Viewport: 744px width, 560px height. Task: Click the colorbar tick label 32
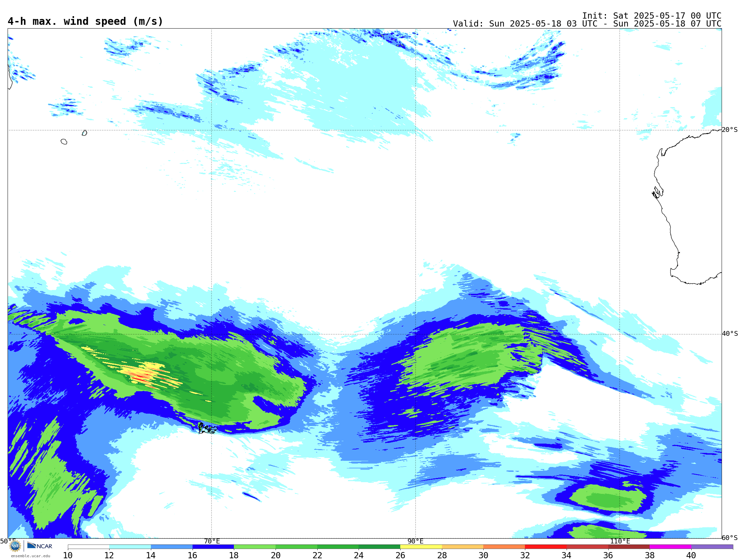[x=525, y=556]
